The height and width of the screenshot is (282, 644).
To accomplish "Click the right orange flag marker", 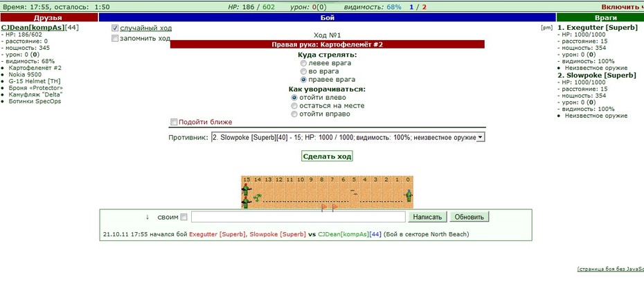I will tap(334, 206).
